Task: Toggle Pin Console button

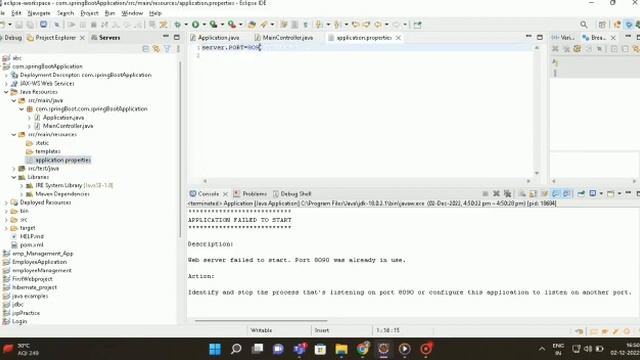Action: [x=581, y=193]
